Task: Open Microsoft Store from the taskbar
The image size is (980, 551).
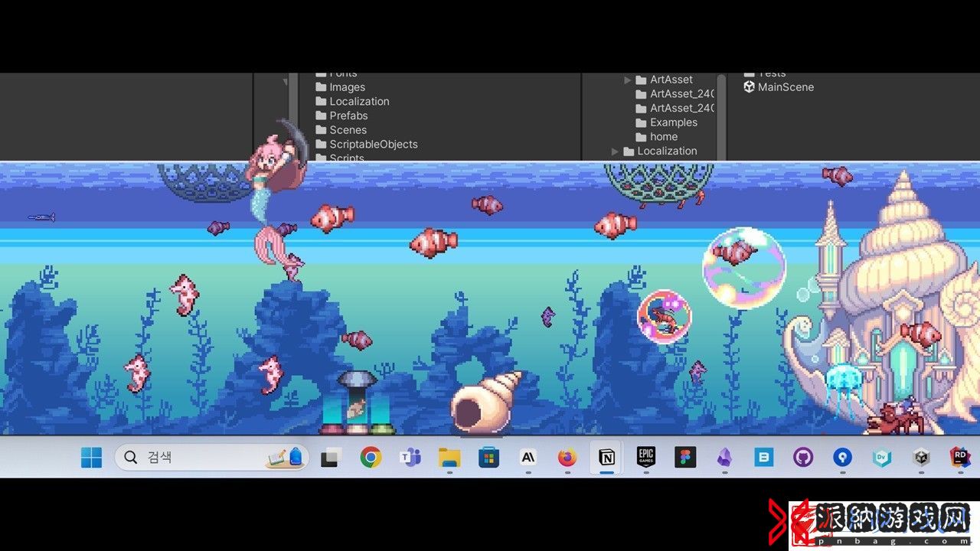Action: [x=488, y=458]
